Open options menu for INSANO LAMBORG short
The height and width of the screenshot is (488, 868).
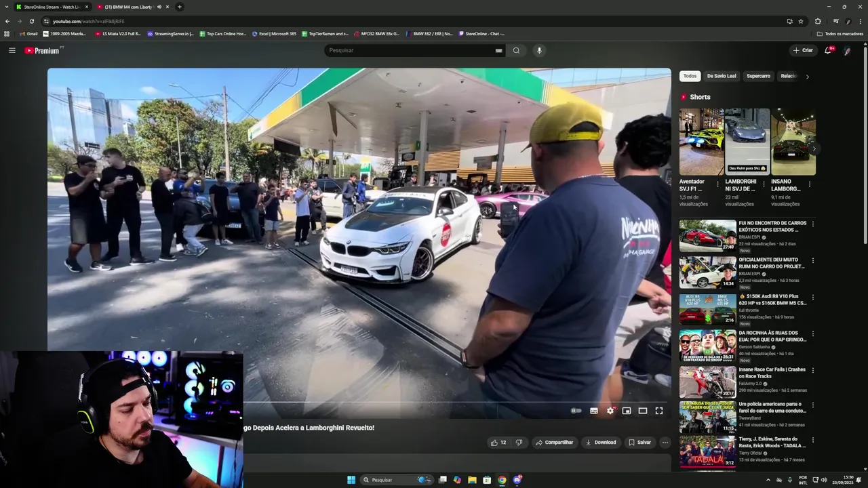(x=809, y=184)
